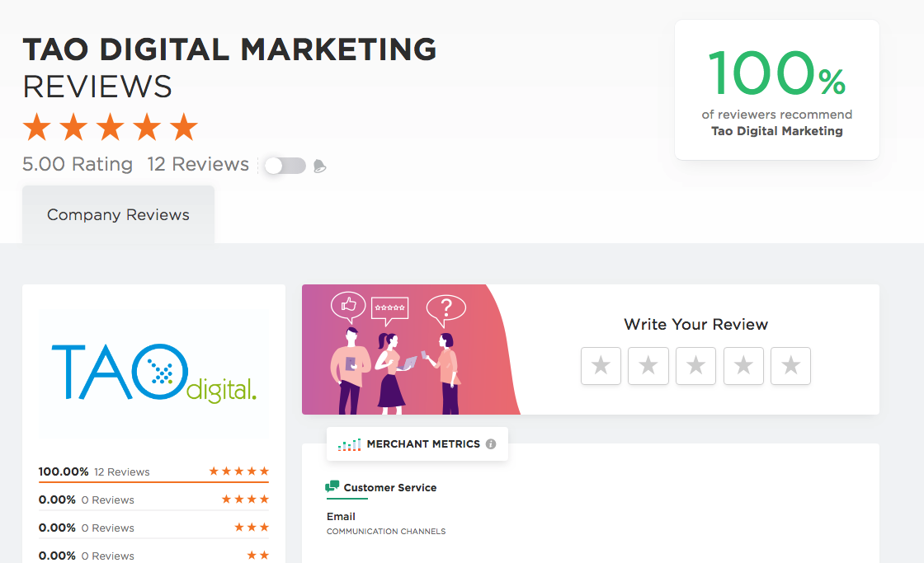924x563 pixels.
Task: Filter by two-star 0.00% reviews row
Action: [153, 556]
